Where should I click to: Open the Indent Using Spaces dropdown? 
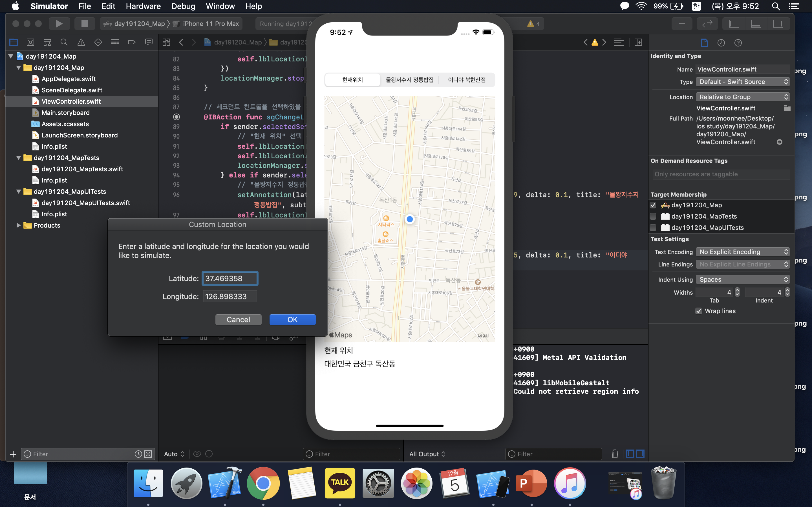point(742,279)
